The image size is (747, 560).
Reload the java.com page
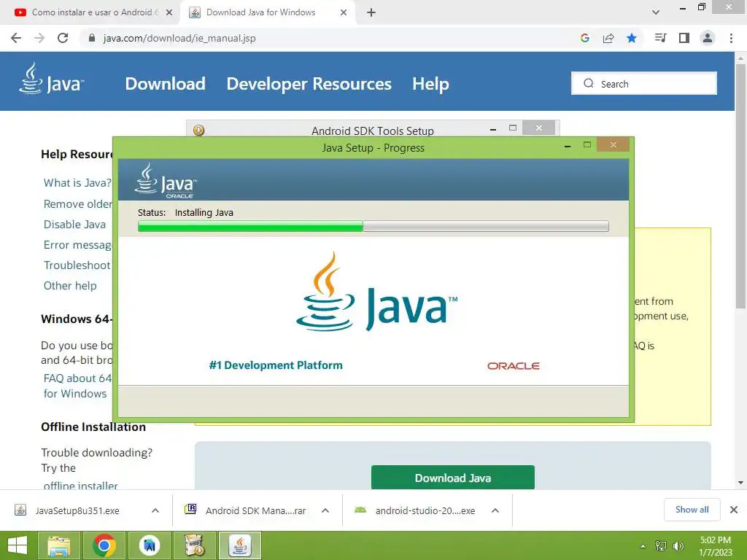63,38
